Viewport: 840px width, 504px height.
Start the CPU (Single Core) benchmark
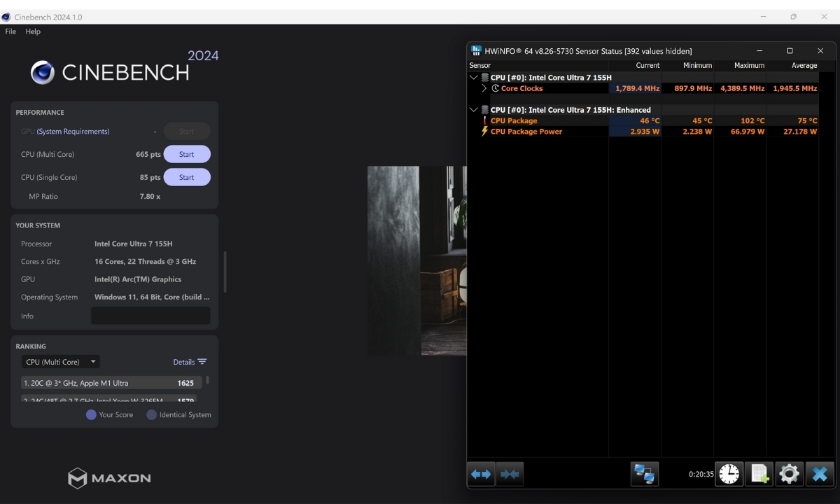tap(187, 177)
